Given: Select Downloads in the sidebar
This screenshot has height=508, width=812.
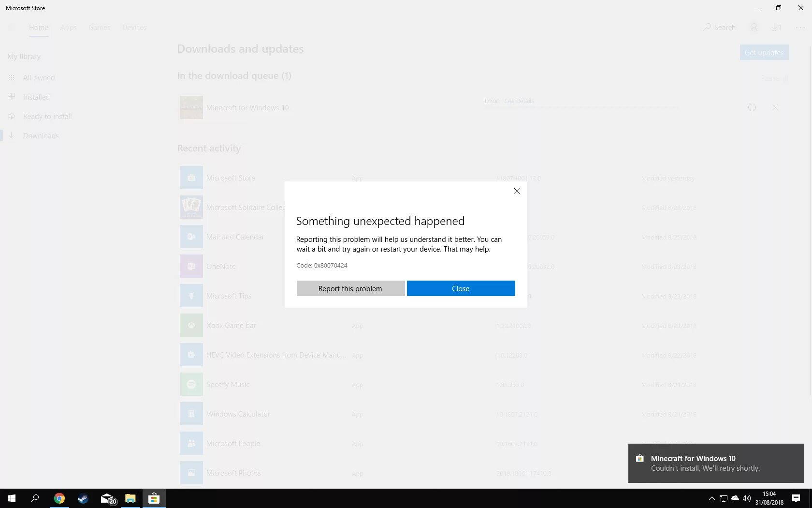Looking at the screenshot, I should click(41, 136).
